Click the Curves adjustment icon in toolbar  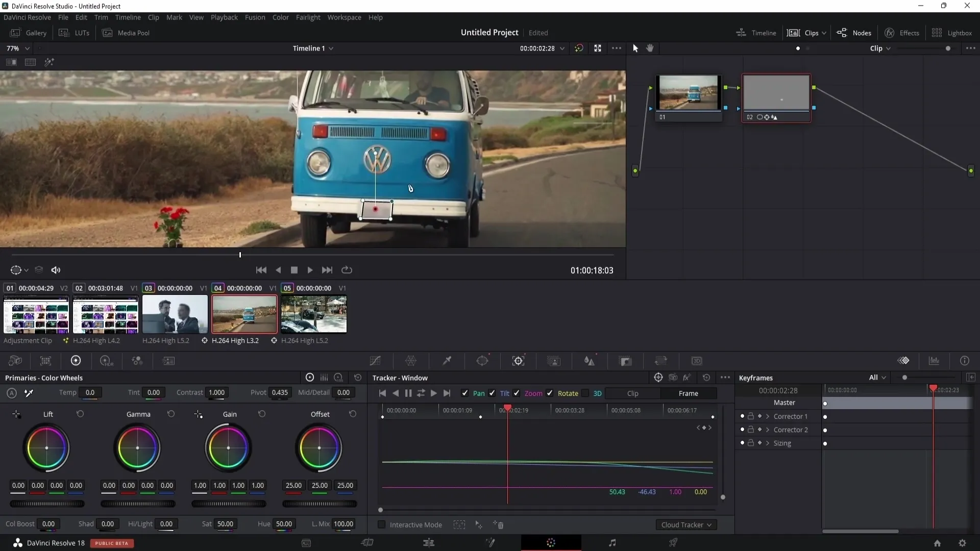(x=376, y=362)
